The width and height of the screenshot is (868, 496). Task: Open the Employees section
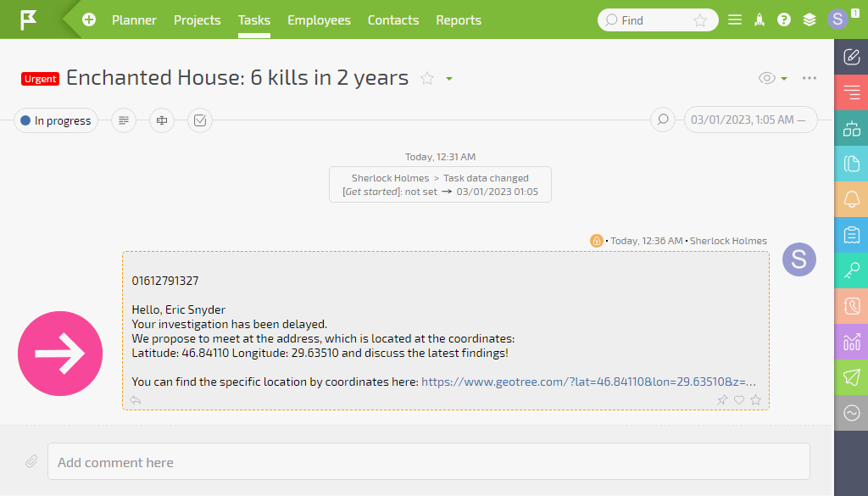pos(319,20)
